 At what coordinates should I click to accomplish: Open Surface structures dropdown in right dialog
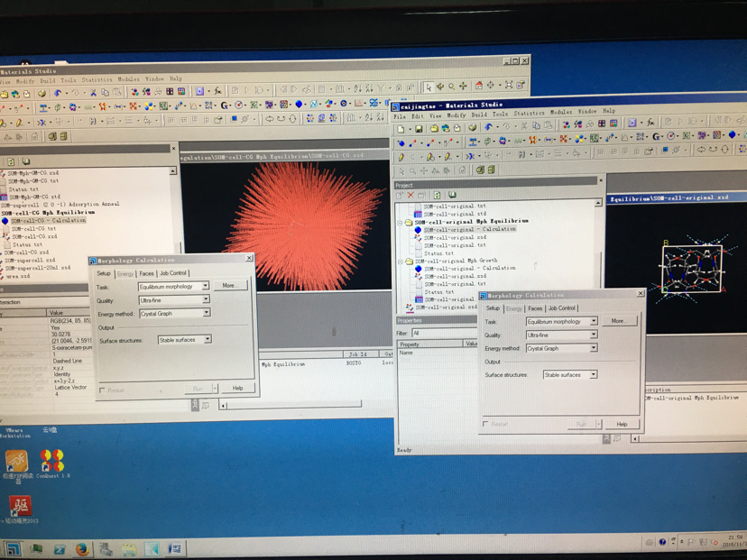593,374
